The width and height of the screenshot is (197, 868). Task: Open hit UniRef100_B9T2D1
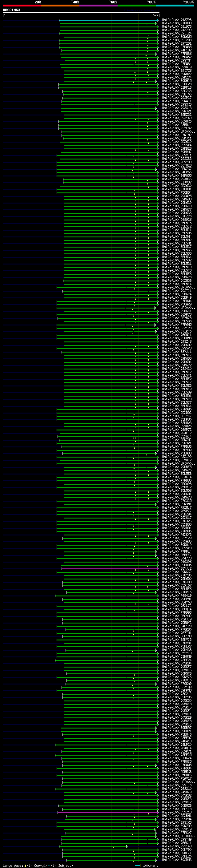[177, 44]
